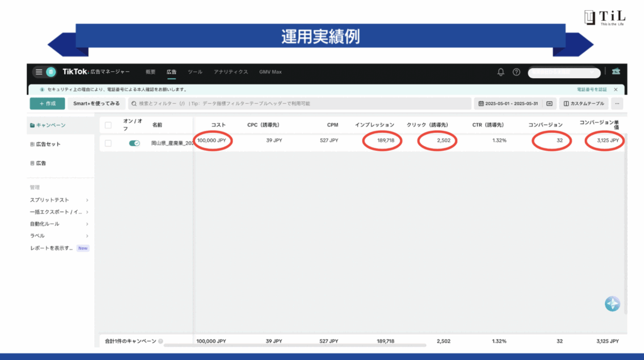
Task: Open the three-dot more options button
Action: (x=618, y=103)
